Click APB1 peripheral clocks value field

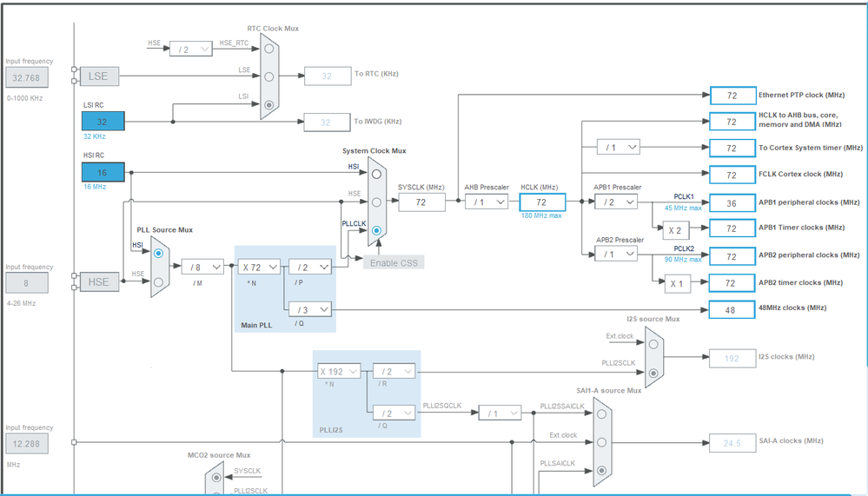pos(733,203)
